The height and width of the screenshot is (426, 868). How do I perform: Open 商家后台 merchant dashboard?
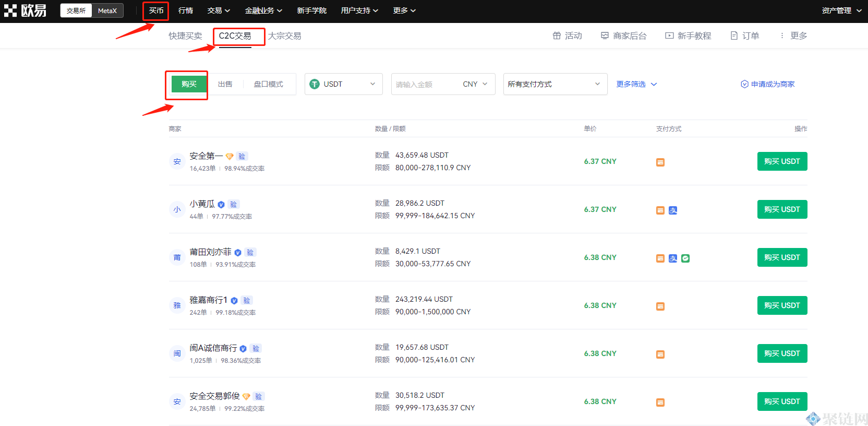click(x=623, y=35)
